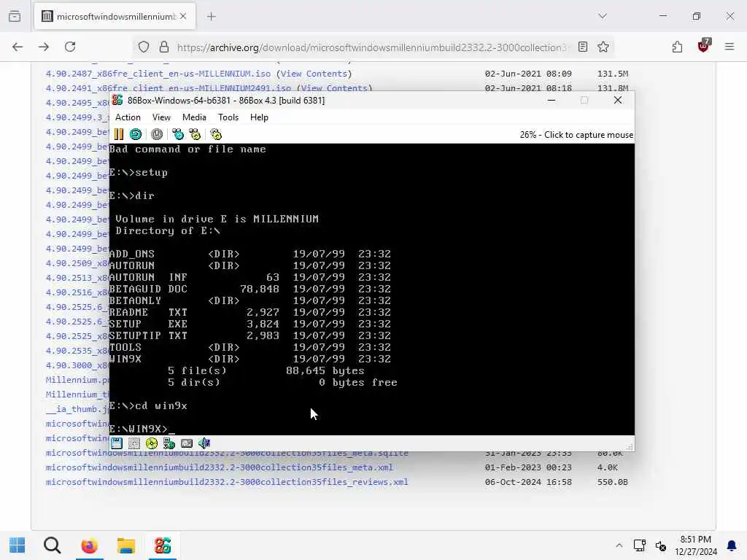Open the __ia_thumb link in file list

pos(77,409)
